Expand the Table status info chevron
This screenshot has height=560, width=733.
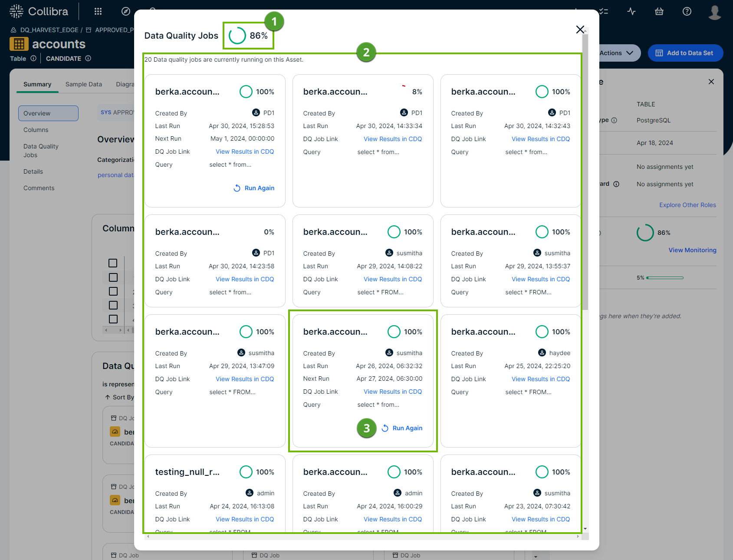point(34,58)
